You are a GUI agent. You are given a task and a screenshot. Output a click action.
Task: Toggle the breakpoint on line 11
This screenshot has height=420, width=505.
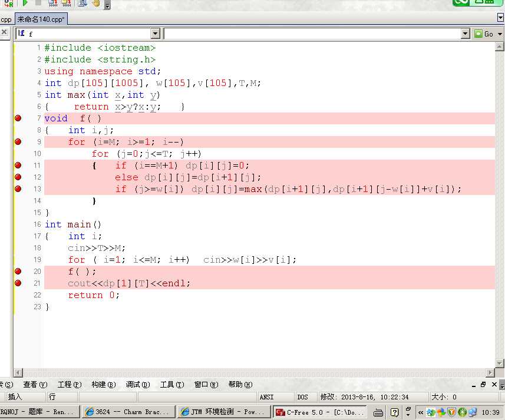(18, 165)
